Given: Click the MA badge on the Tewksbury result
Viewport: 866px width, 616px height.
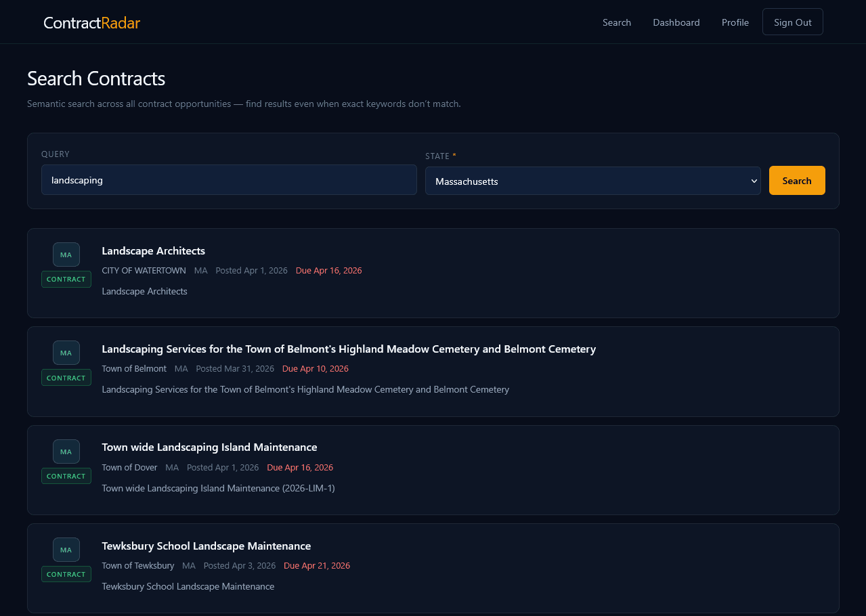Looking at the screenshot, I should click(x=66, y=550).
